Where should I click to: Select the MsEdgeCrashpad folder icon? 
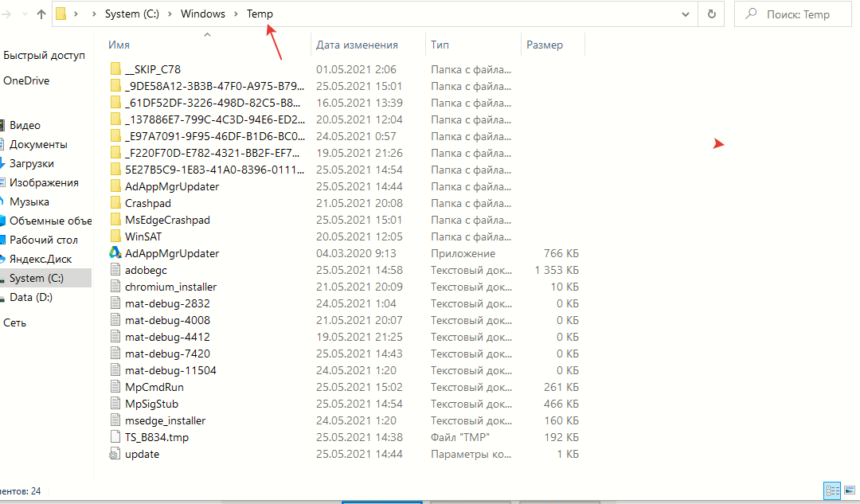[115, 220]
